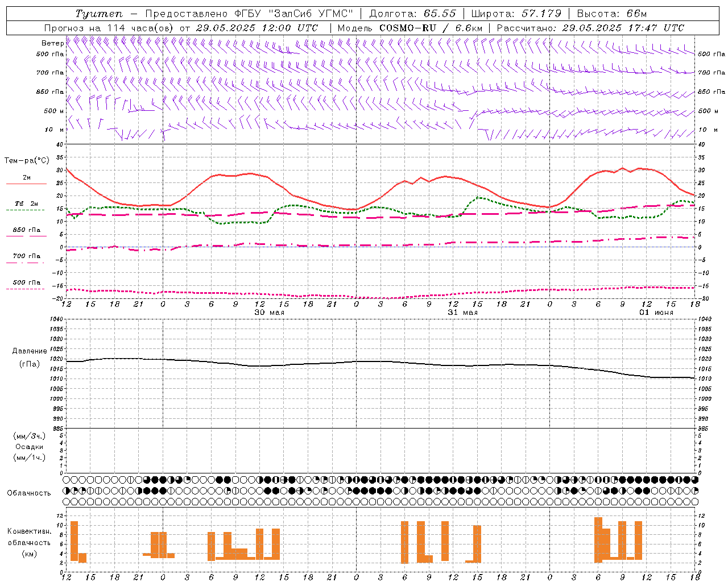Click the 850 гПа temperature legend entry

pos(26,230)
